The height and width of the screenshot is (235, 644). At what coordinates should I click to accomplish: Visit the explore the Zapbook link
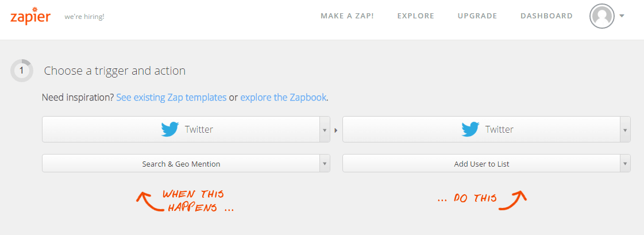283,97
